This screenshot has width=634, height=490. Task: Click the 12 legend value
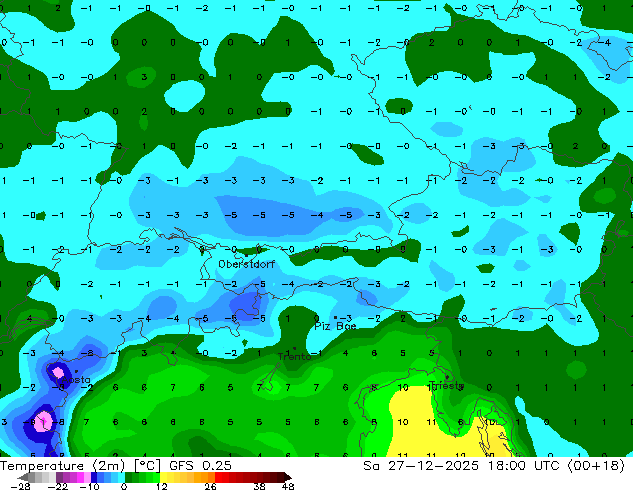point(162,486)
